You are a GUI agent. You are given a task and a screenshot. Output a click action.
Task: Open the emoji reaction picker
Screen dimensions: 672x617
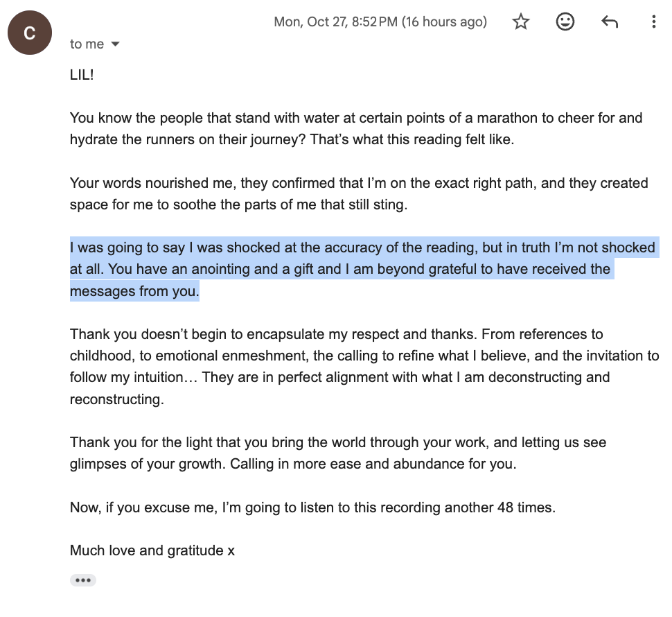[565, 22]
